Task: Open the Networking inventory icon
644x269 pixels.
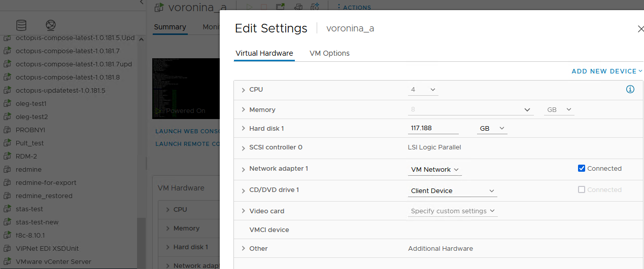Action: 50,25
